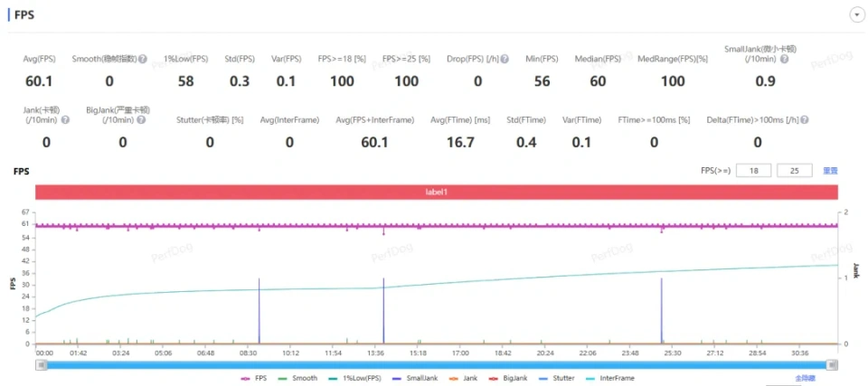Click the left handle of timeline range slider
This screenshot has width=868, height=386.
40,364
